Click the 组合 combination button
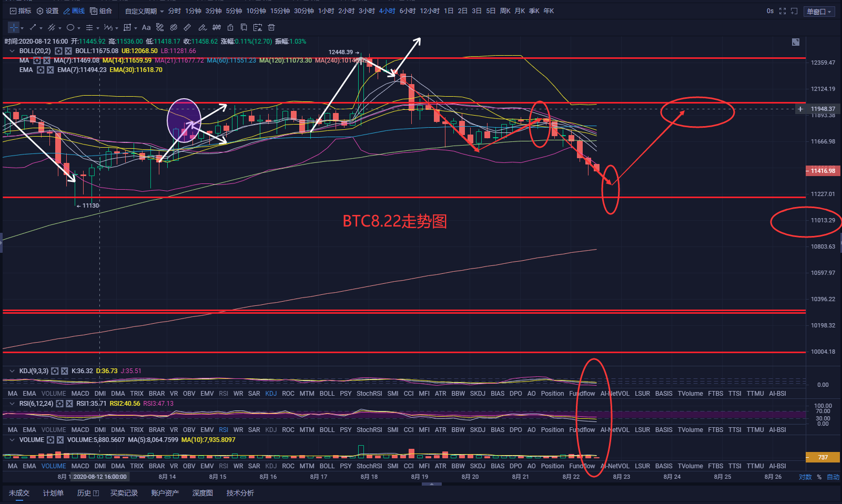 coord(101,11)
